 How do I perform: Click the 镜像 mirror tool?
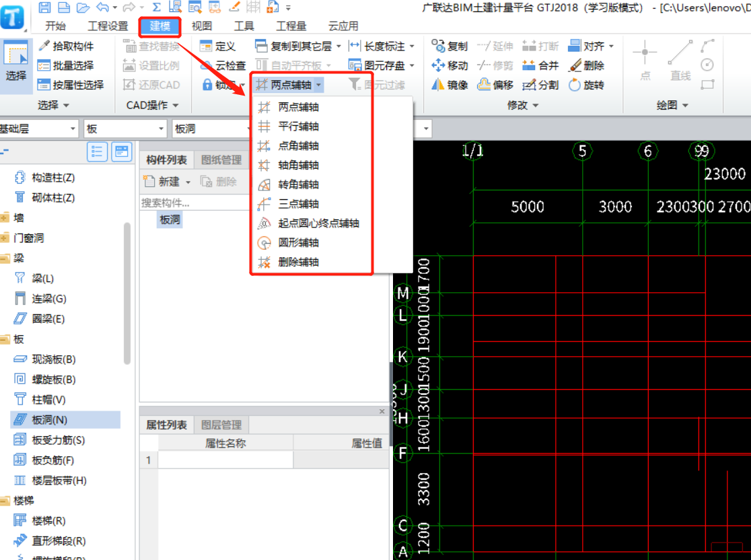point(450,85)
